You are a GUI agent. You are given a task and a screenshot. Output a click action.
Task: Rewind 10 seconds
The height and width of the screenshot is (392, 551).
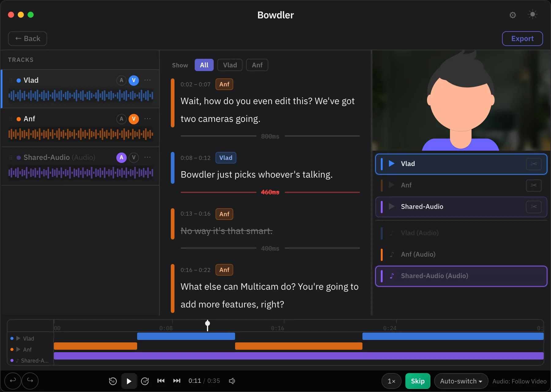click(113, 381)
